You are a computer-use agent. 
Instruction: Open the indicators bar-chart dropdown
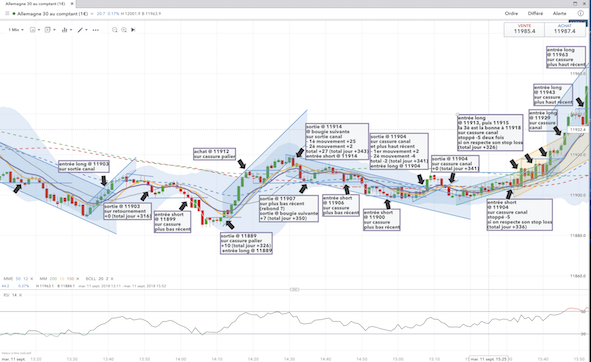(66, 30)
